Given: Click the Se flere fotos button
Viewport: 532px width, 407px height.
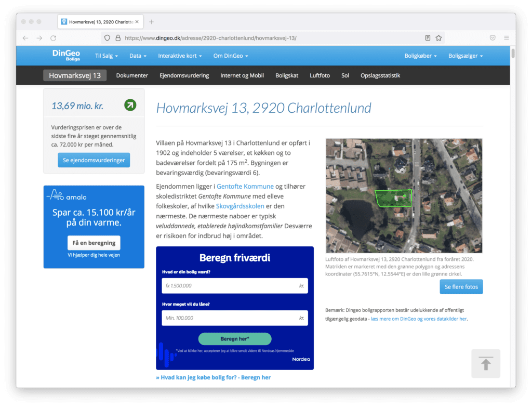Looking at the screenshot, I should coord(461,287).
